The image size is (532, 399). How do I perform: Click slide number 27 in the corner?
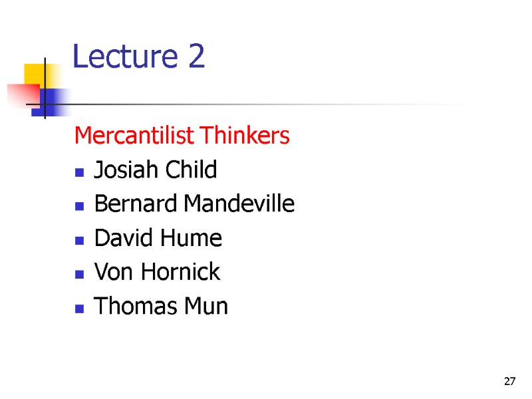point(510,382)
